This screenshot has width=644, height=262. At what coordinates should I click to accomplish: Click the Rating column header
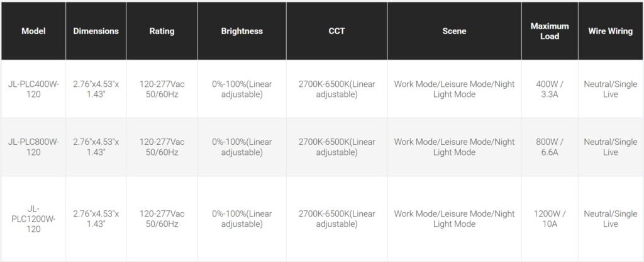pyautogui.click(x=162, y=31)
